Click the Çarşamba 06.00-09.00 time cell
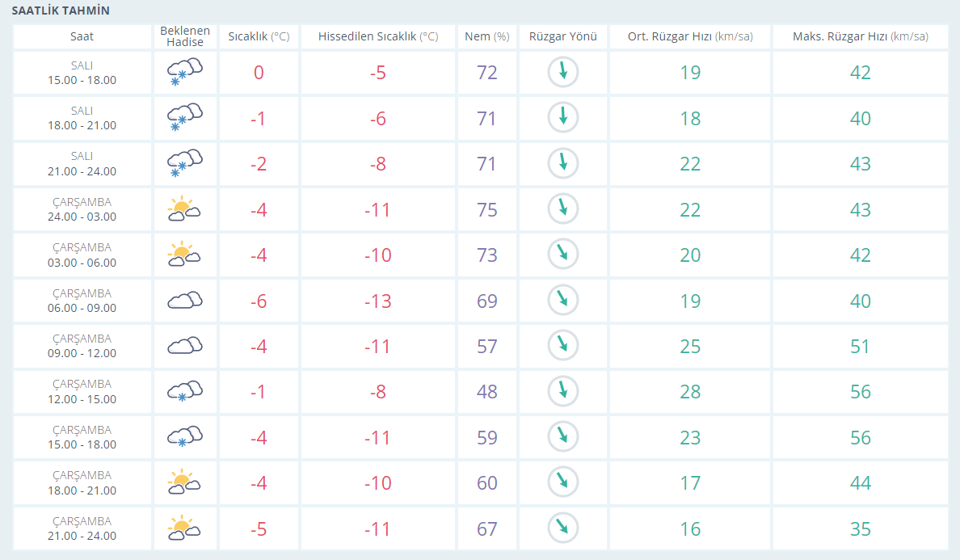The height and width of the screenshot is (560, 960). tap(82, 301)
